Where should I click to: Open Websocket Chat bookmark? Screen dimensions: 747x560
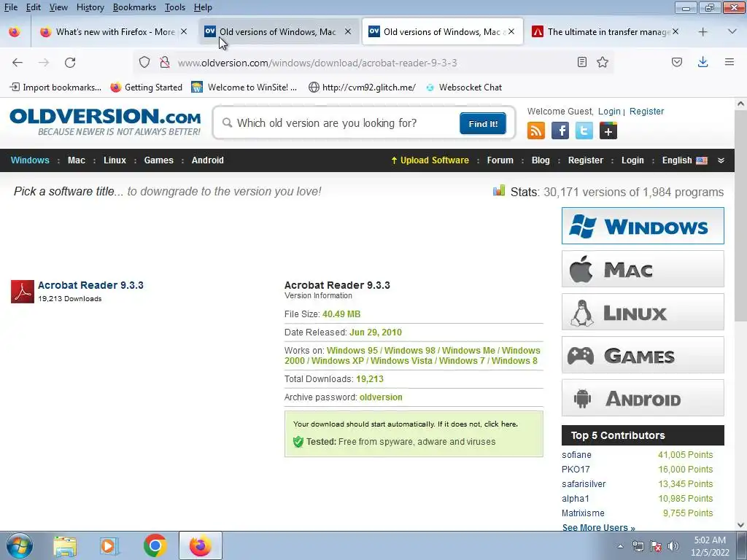(464, 87)
